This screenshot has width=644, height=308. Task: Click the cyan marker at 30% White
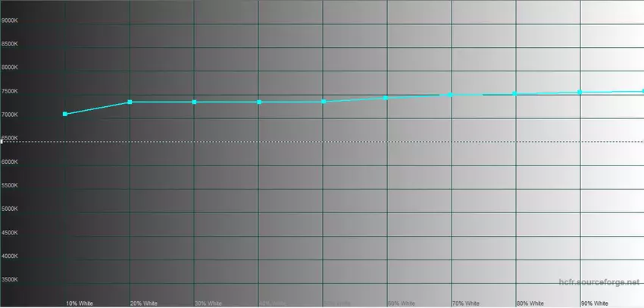click(x=195, y=102)
